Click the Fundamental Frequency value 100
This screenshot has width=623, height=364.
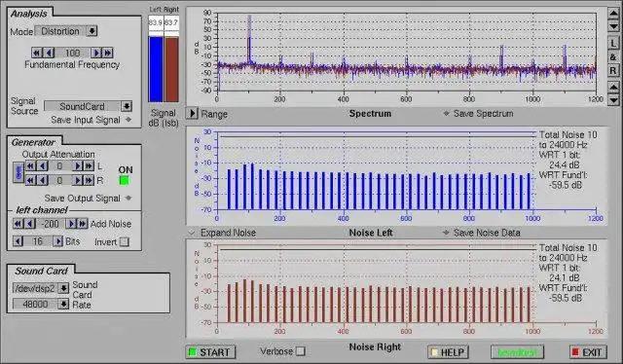click(72, 53)
